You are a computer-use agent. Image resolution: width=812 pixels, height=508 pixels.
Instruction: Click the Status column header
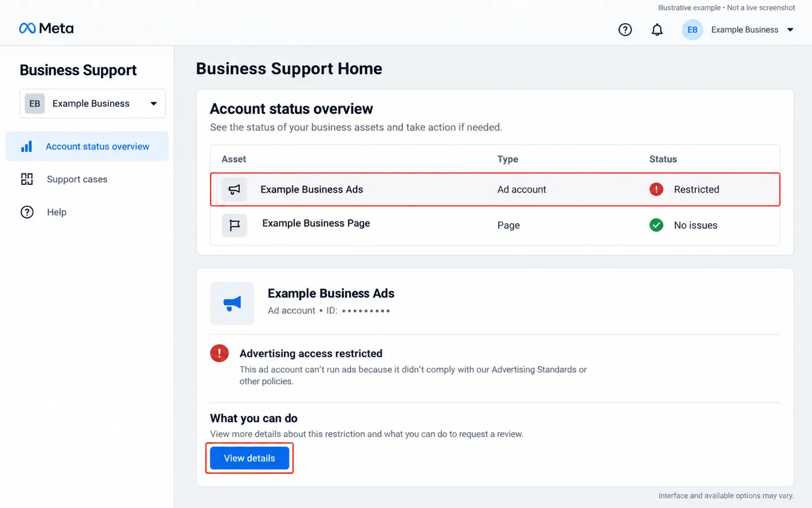pos(663,159)
